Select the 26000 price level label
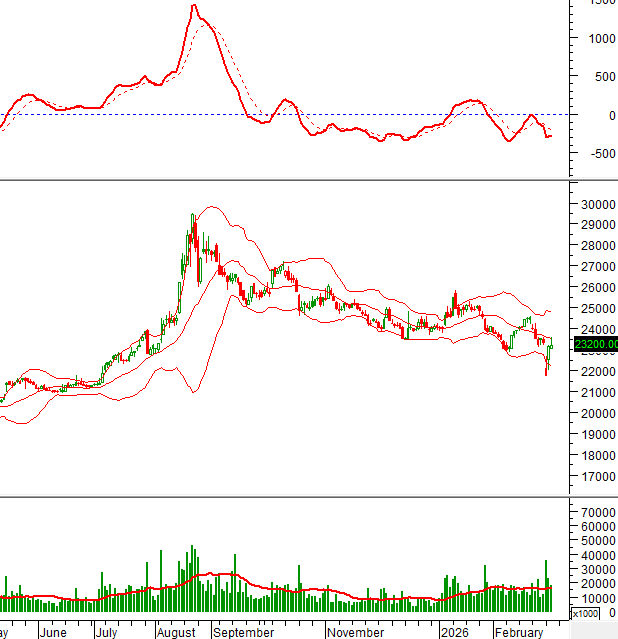 tap(596, 288)
